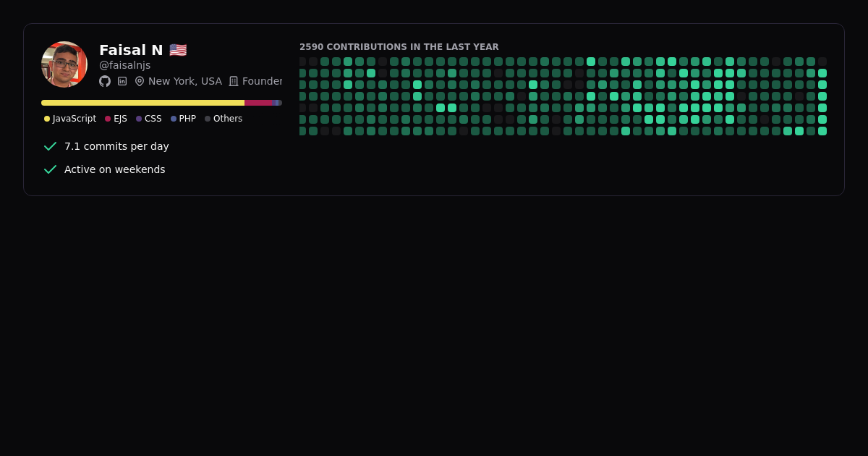Click the @faisalnjs username handle
Image resolution: width=868 pixels, height=456 pixels.
pyautogui.click(x=124, y=65)
